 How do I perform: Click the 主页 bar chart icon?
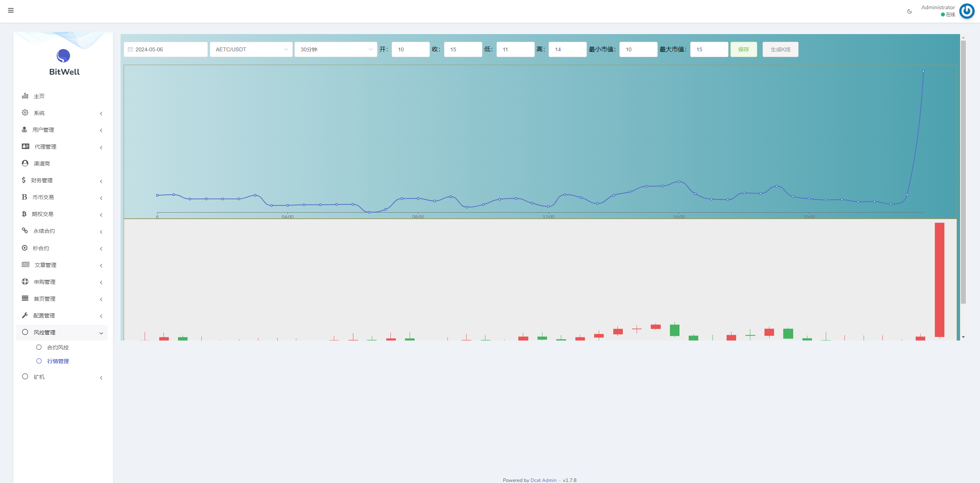pyautogui.click(x=25, y=96)
